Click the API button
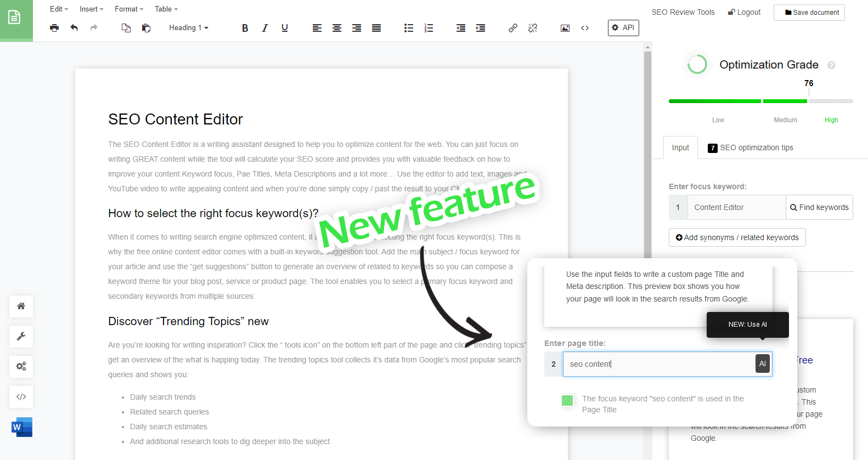 (623, 28)
